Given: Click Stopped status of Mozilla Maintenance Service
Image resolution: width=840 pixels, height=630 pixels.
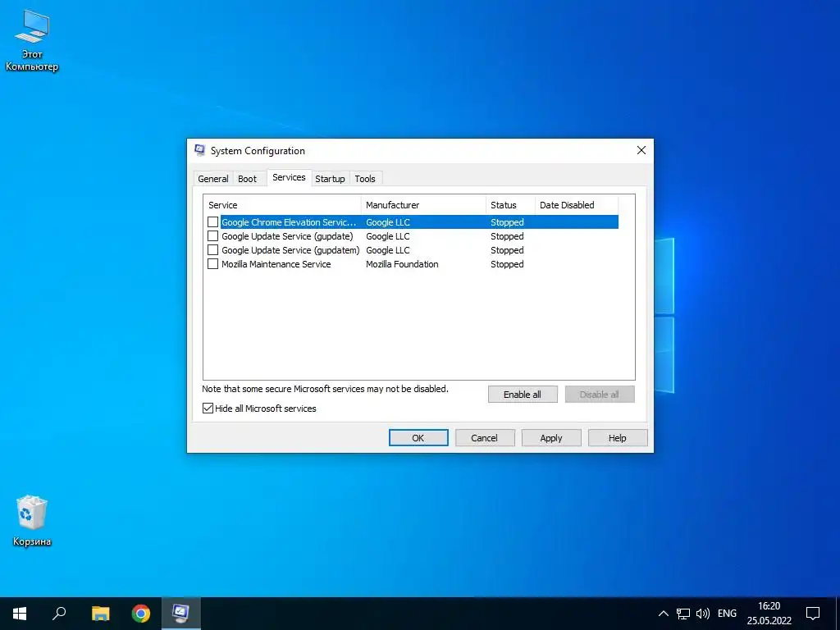Looking at the screenshot, I should [507, 264].
